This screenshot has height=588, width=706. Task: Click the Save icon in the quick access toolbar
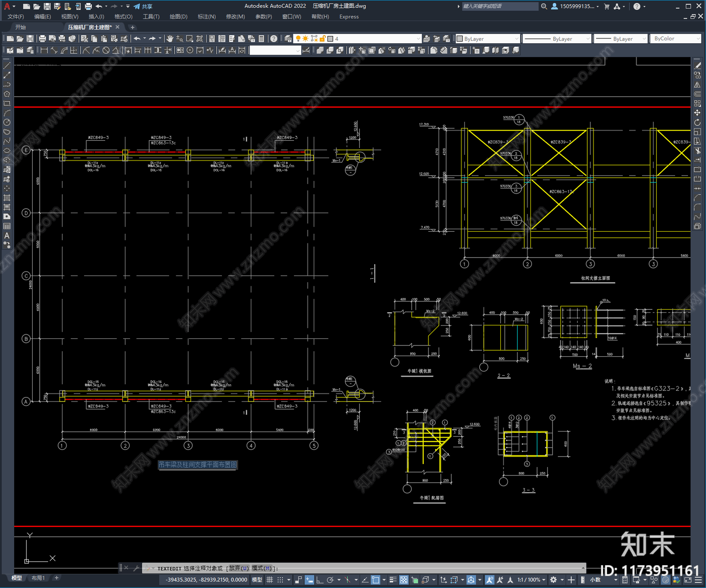47,6
